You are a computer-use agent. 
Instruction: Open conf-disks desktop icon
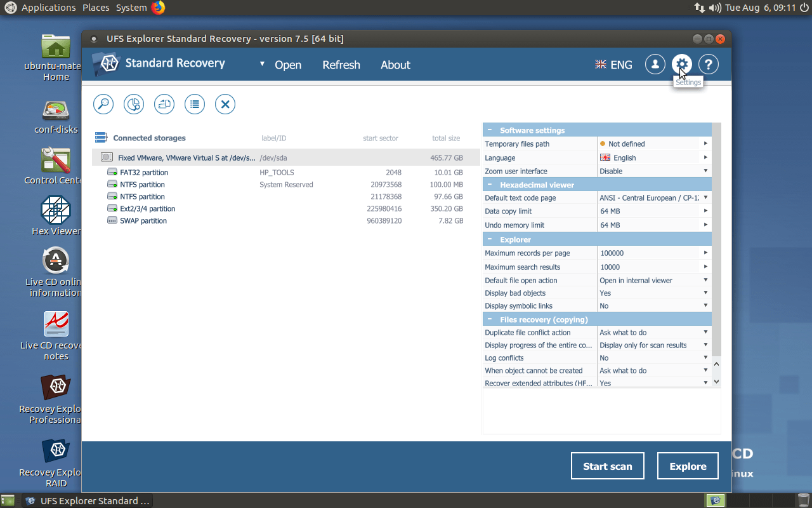coord(56,116)
